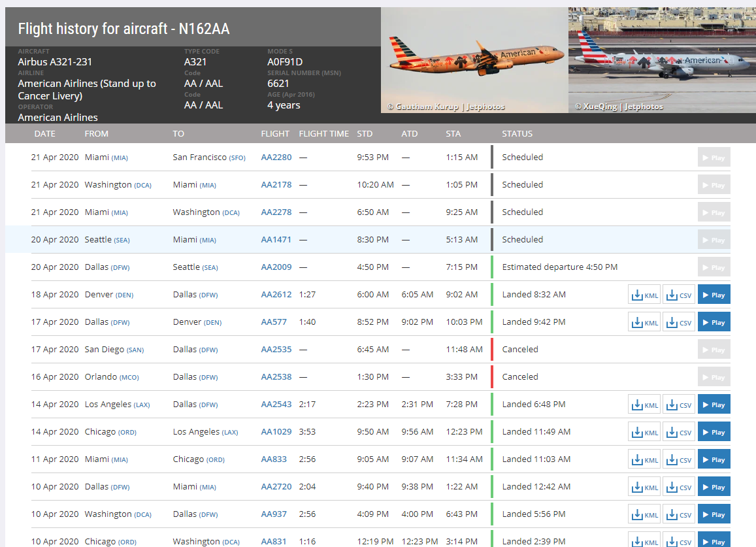
Task: Open flight AA2535 link
Action: click(276, 350)
